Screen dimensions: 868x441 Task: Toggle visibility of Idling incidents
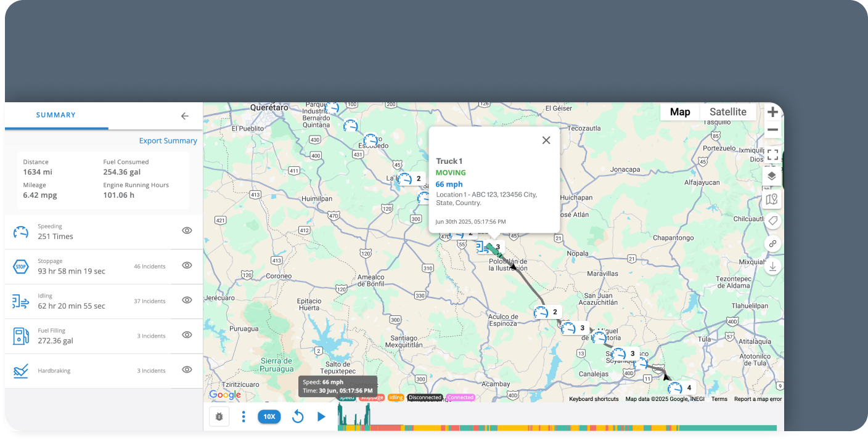pos(187,300)
